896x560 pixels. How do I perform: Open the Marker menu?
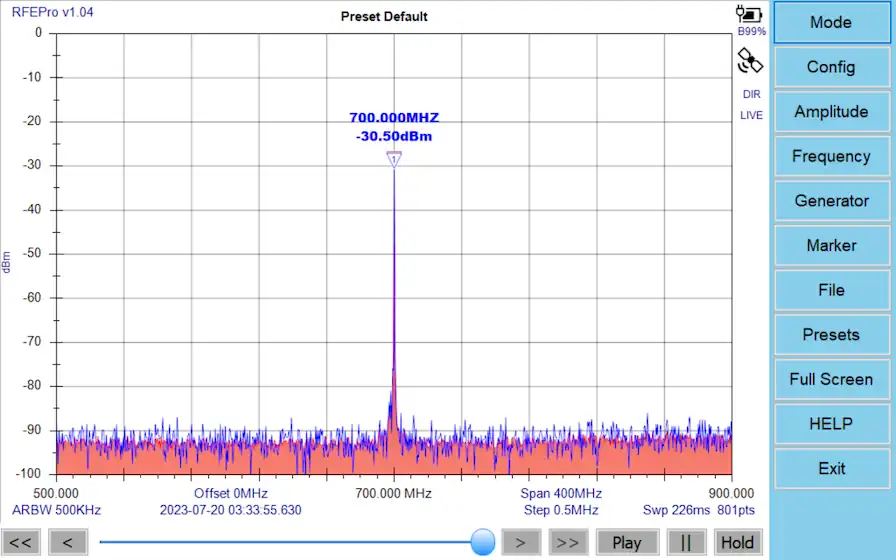click(831, 245)
